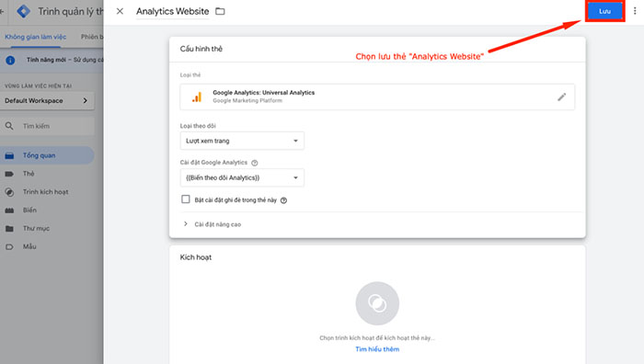Switch to Không gian làm việc tab
The height and width of the screenshot is (364, 644).
[x=35, y=37]
